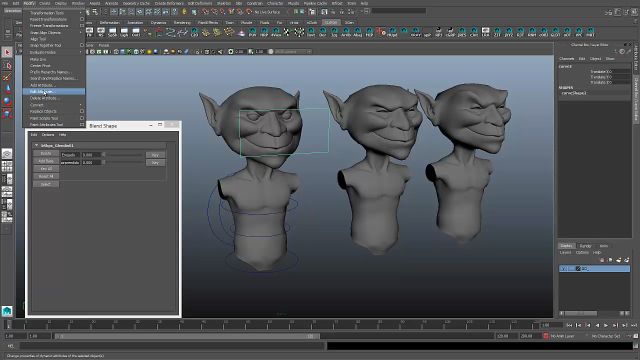Image resolution: width=640 pixels, height=360 pixels.
Task: Click Key All button
Action: (46, 169)
